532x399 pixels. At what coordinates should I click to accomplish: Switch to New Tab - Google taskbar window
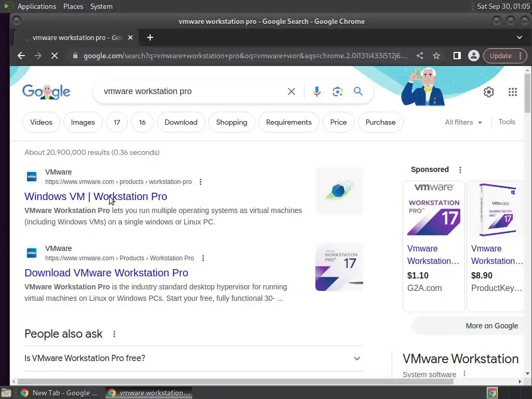click(59, 393)
